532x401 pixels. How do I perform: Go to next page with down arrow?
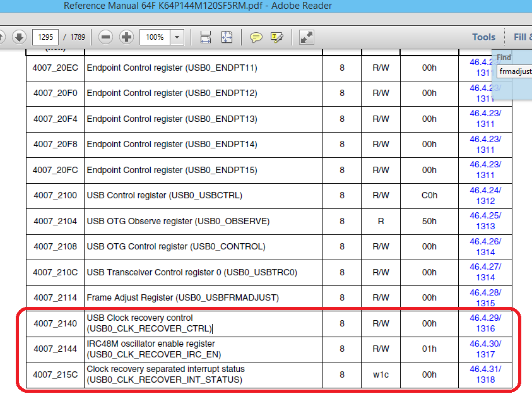(20, 37)
